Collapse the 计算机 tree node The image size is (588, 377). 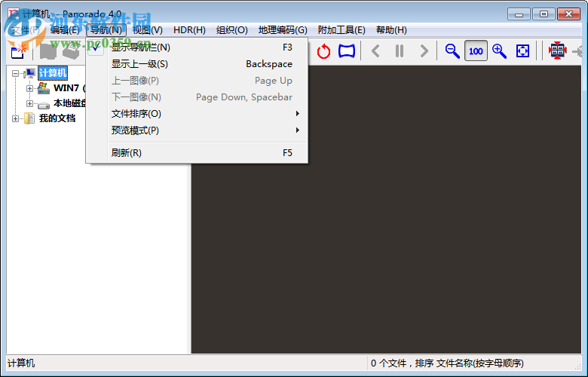pos(15,74)
